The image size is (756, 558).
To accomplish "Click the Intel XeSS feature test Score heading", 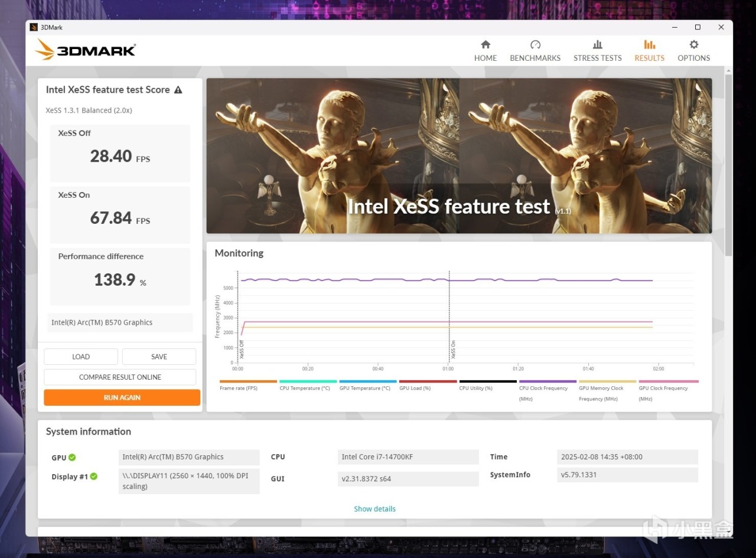I will point(108,90).
